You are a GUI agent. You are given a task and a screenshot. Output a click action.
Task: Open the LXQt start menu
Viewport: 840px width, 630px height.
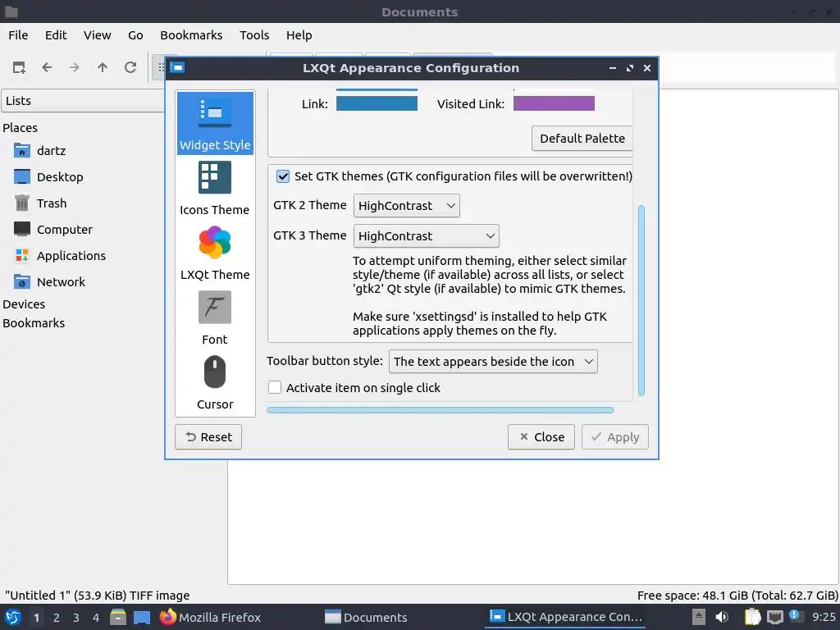click(x=13, y=617)
